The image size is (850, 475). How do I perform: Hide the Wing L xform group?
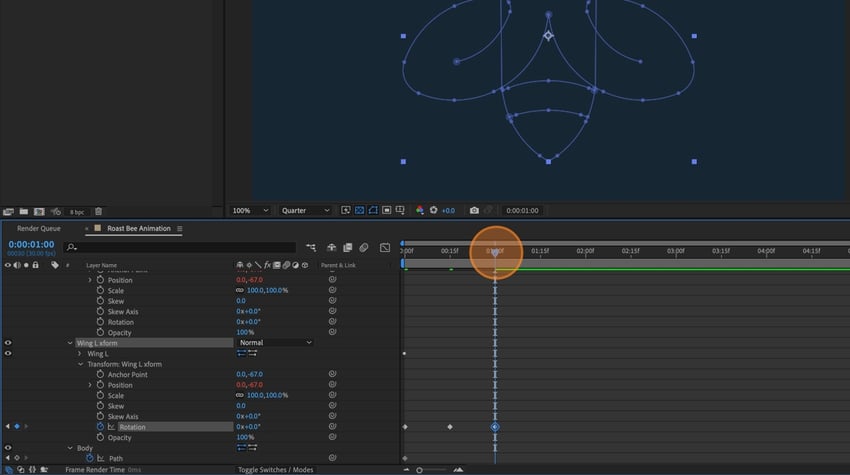click(8, 343)
